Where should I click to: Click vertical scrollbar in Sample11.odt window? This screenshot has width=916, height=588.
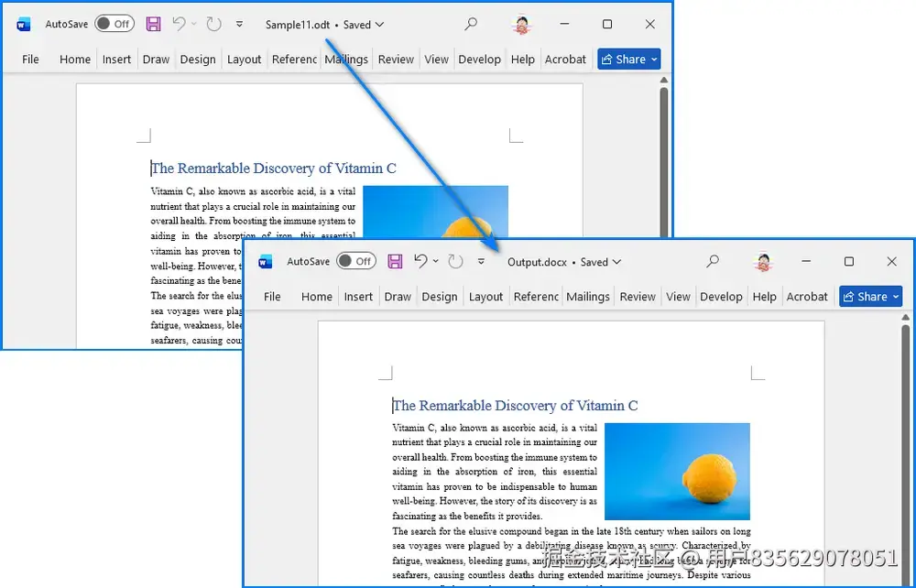(663, 160)
